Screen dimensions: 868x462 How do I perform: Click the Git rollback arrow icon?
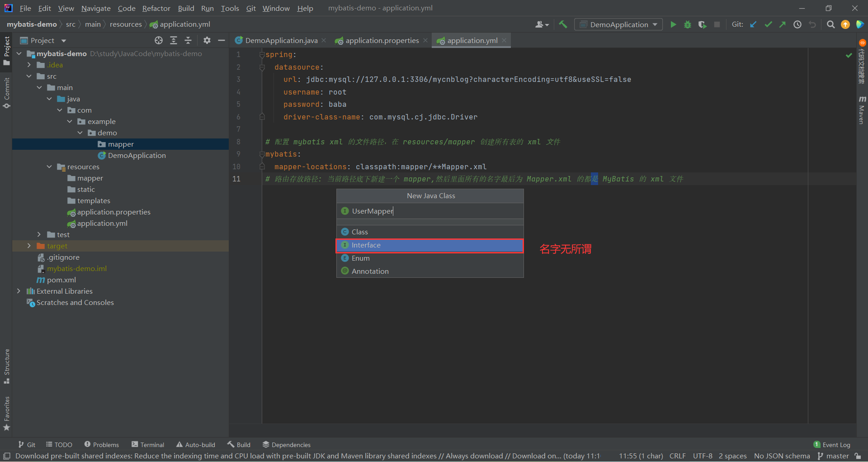click(812, 24)
